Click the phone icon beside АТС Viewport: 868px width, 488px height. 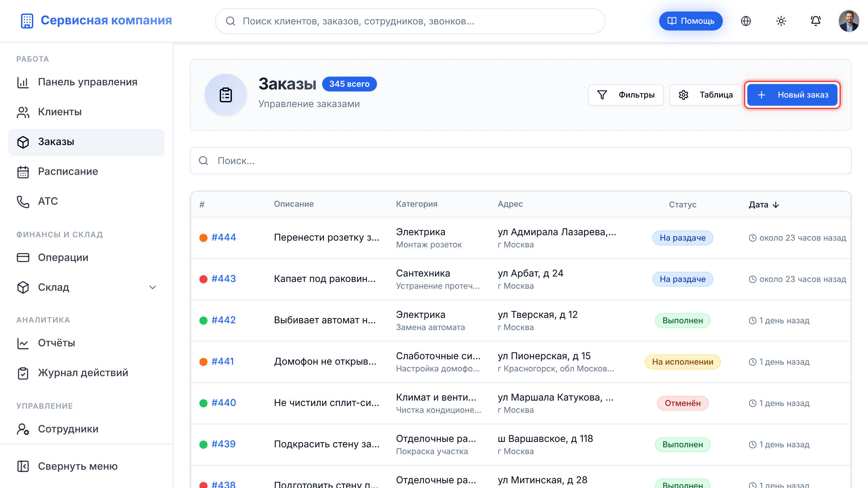tap(23, 202)
